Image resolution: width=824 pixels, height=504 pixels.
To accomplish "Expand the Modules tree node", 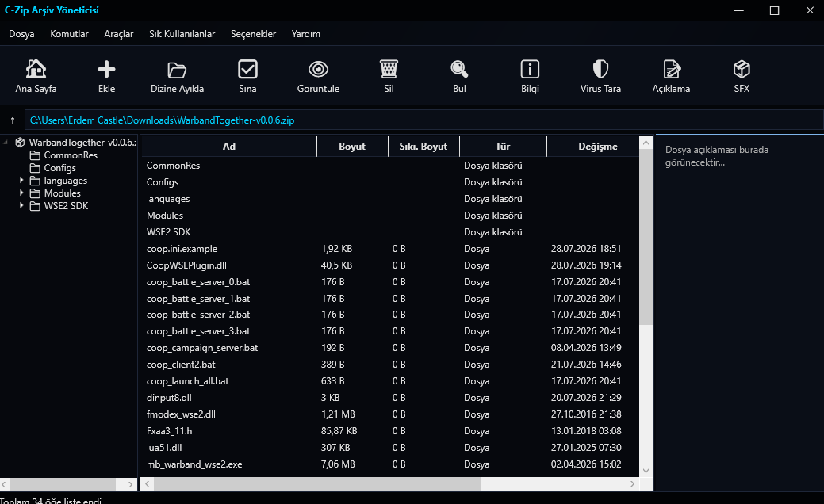I will pos(21,193).
